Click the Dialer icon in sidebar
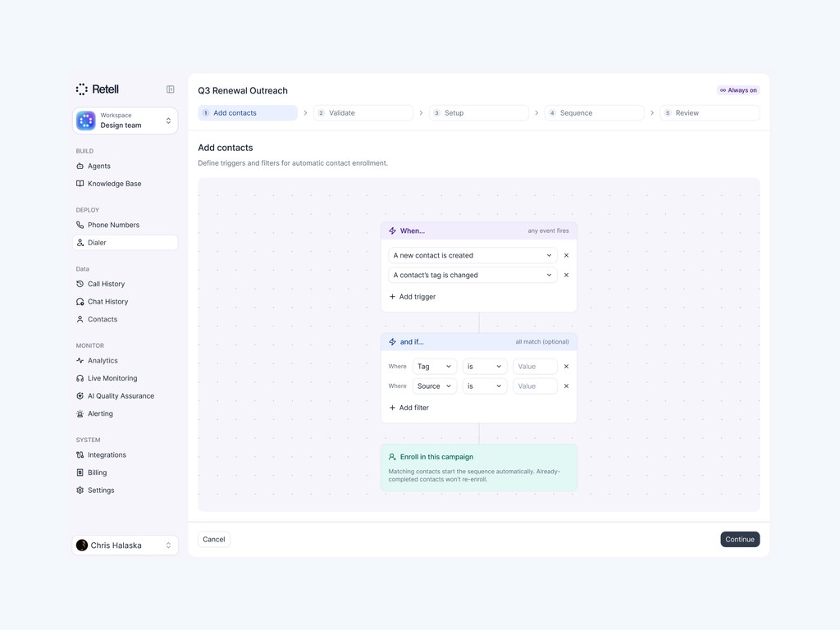The image size is (840, 630). pyautogui.click(x=80, y=243)
